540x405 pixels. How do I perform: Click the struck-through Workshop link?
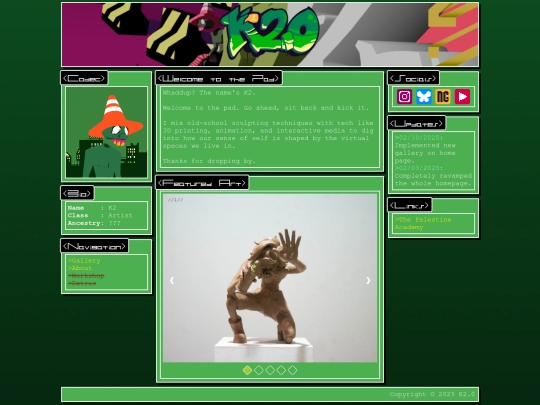(x=86, y=276)
